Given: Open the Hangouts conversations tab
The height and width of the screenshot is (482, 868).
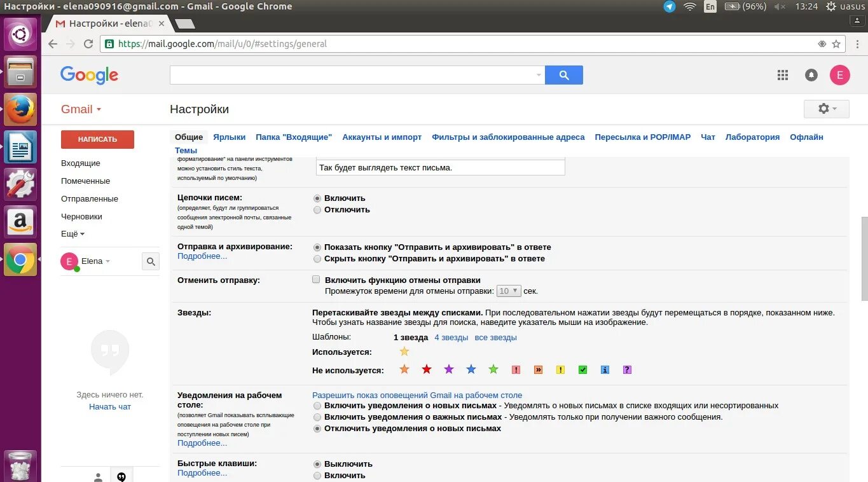Looking at the screenshot, I should coord(121,476).
